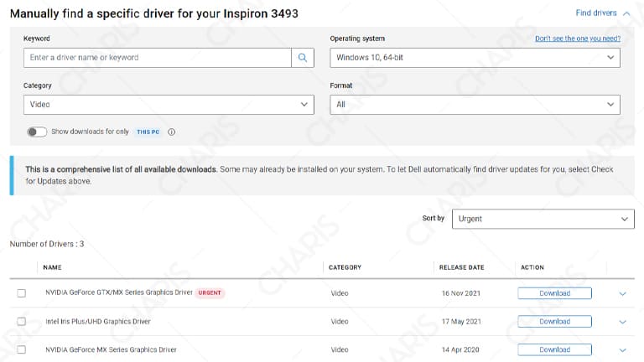The width and height of the screenshot is (644, 362).
Task: Toggle Show downloads for only this PC
Action: (x=37, y=132)
